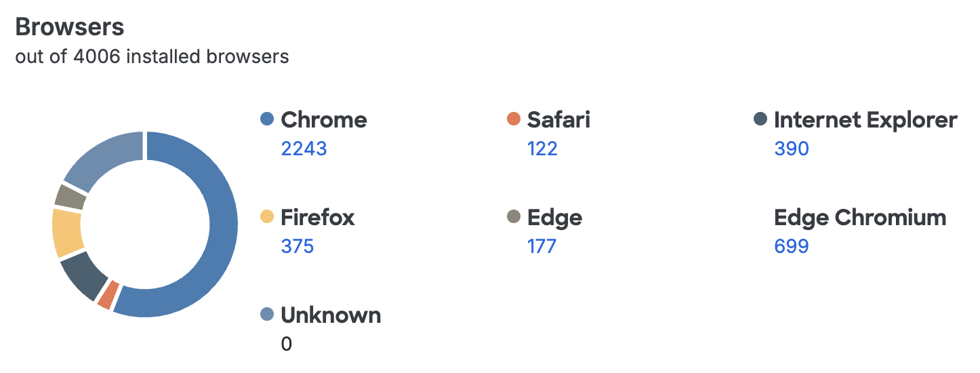
Task: Click the Internet Explorer legend dot
Action: pyautogui.click(x=760, y=120)
